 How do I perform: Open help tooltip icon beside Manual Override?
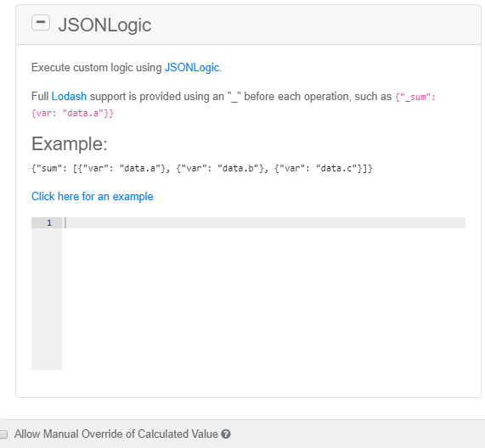[x=226, y=434]
